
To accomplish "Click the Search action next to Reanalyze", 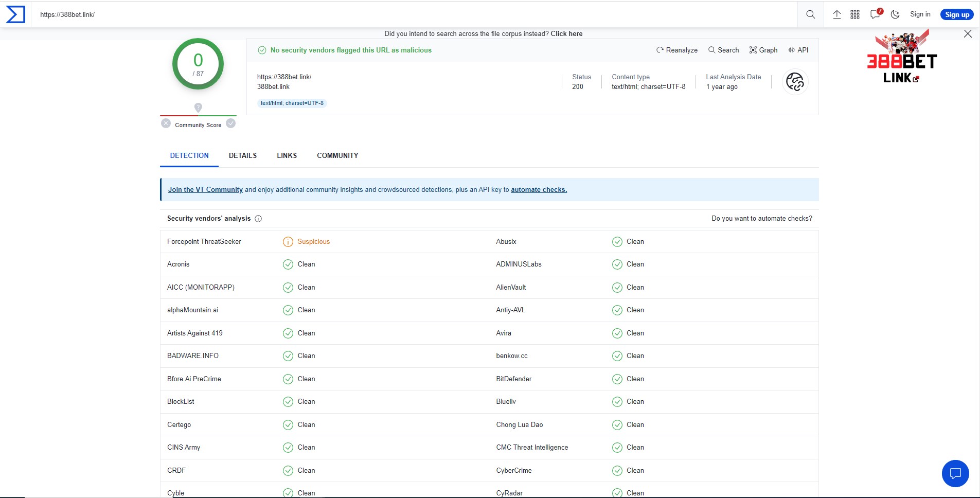I will 723,50.
